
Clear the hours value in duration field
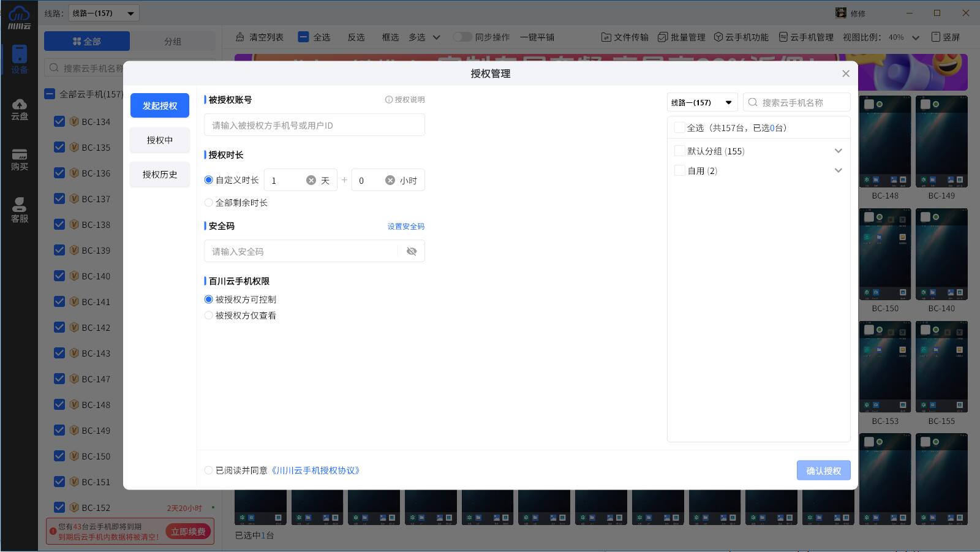pyautogui.click(x=390, y=180)
